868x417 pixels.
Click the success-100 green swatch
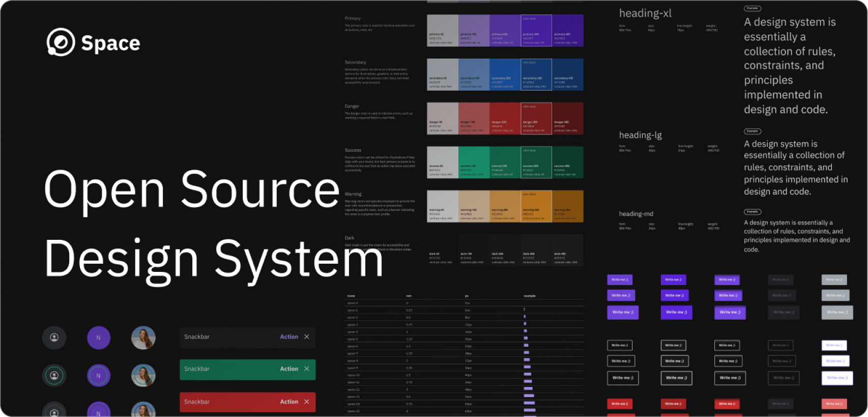tap(474, 162)
